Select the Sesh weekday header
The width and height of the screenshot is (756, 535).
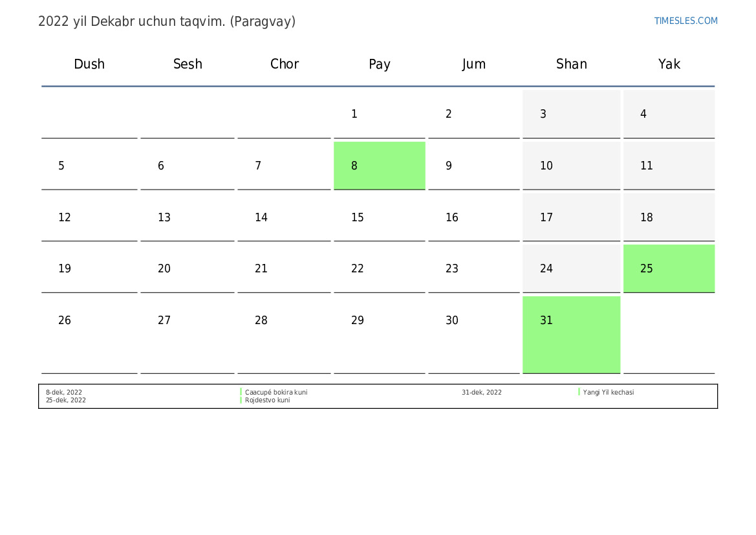pyautogui.click(x=188, y=64)
